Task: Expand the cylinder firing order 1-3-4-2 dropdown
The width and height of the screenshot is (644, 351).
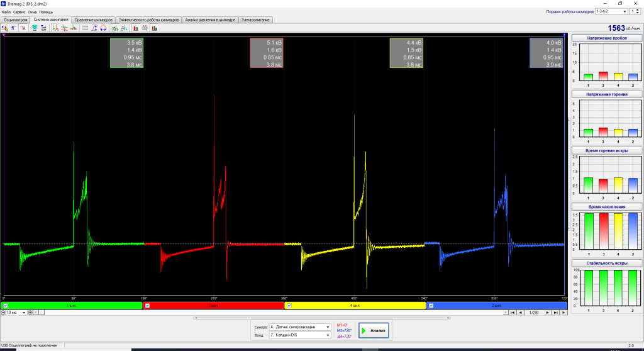Action: pos(611,11)
